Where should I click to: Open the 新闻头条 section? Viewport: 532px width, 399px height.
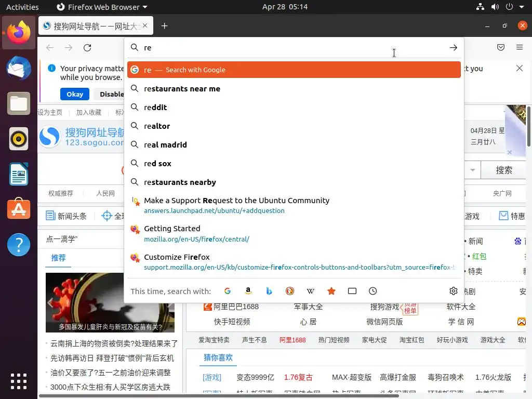66,216
